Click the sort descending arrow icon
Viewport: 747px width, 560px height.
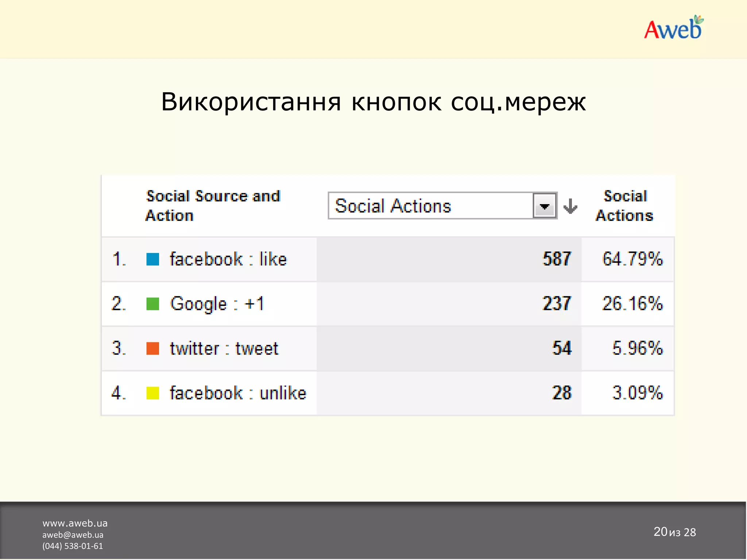(570, 206)
